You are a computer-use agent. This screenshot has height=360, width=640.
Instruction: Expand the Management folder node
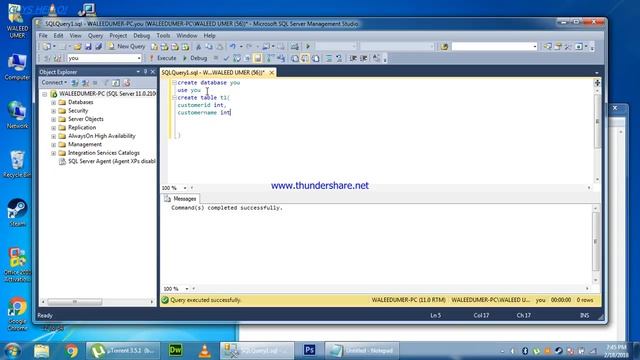[53, 145]
